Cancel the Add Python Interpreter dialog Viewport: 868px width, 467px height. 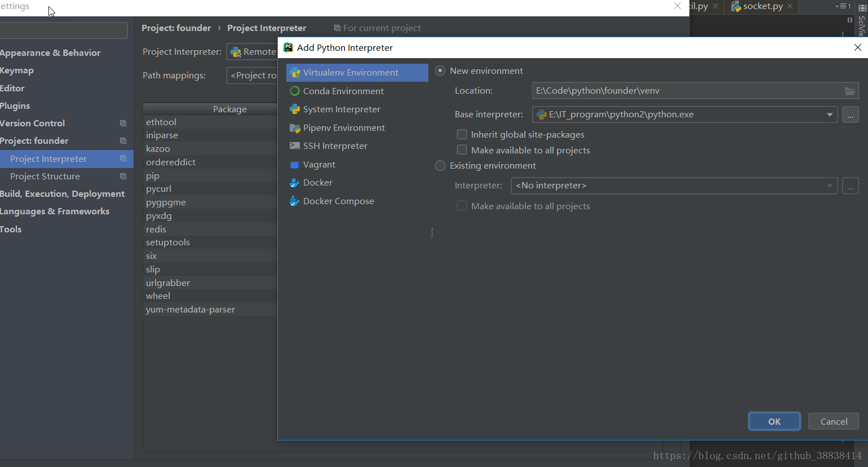click(834, 421)
